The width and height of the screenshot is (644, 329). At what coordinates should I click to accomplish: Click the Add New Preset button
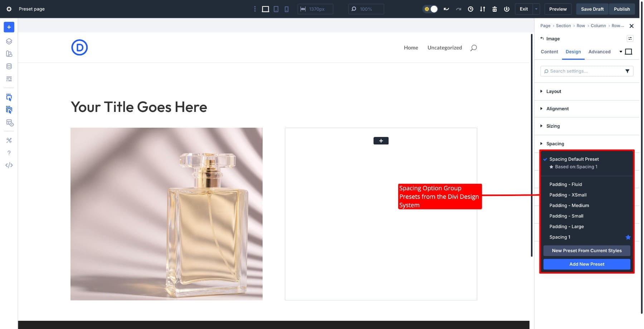tap(586, 264)
